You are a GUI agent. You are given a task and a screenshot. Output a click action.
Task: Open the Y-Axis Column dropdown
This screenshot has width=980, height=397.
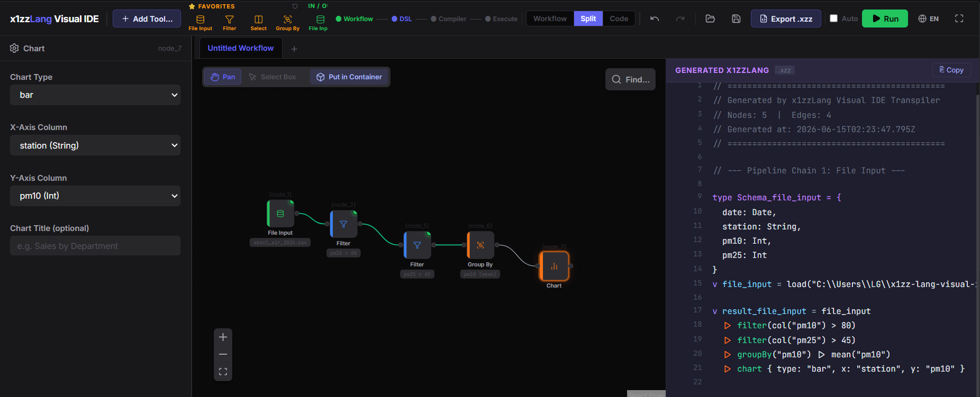coord(95,196)
